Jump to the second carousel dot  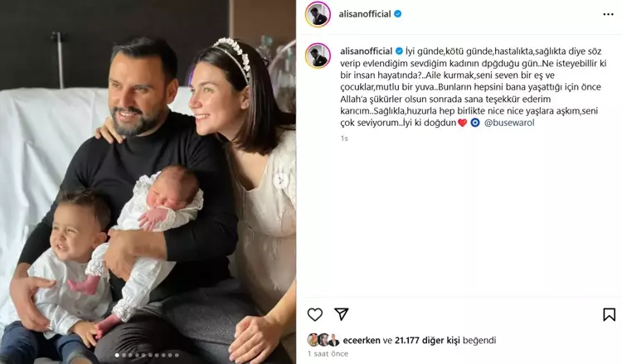click(124, 355)
